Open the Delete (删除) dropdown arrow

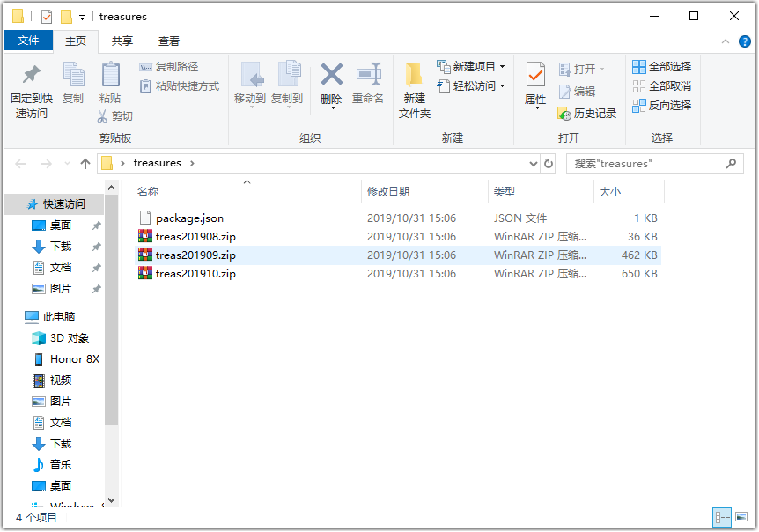tap(333, 108)
